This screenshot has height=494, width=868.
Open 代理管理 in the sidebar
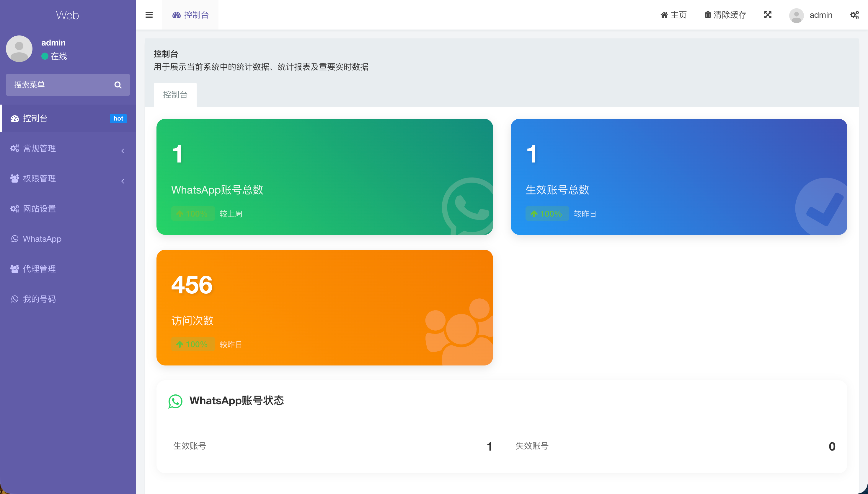68,269
